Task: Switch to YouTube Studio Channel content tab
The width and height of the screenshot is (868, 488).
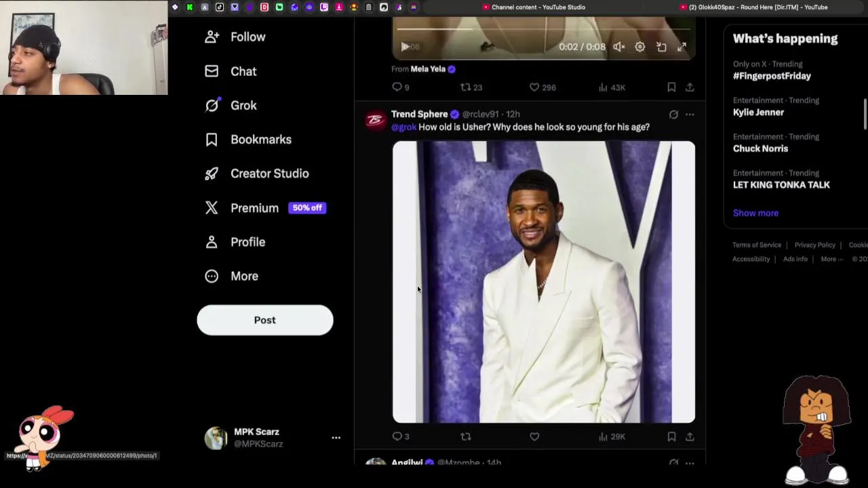Action: click(534, 7)
